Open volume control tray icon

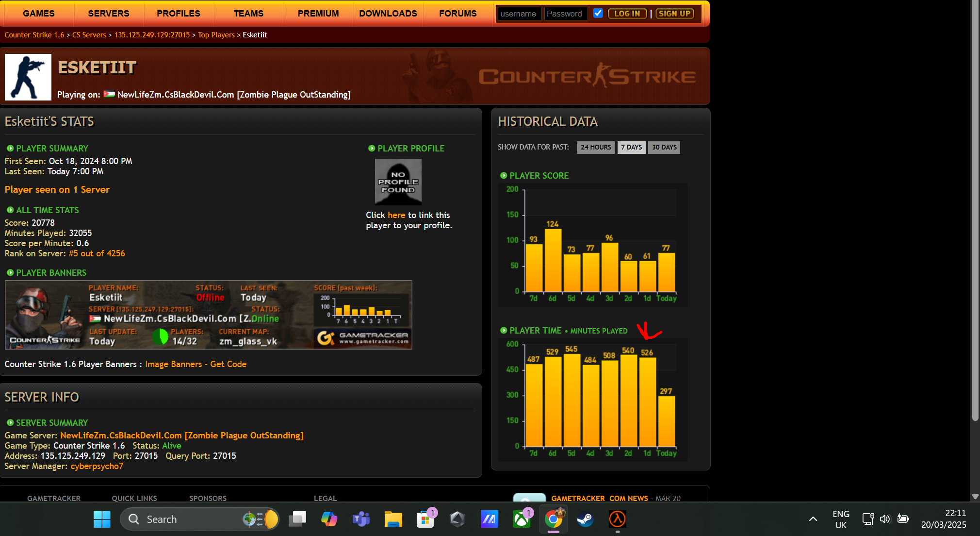pos(885,519)
